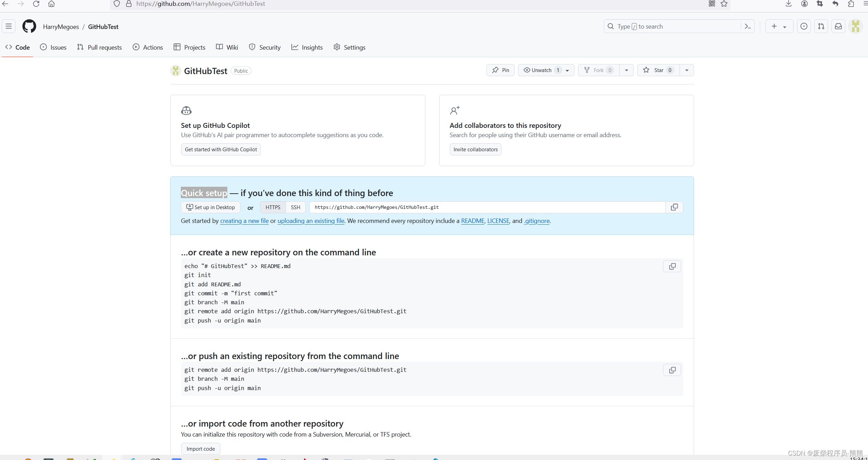
Task: Click the plus create-new icon
Action: coord(774,27)
